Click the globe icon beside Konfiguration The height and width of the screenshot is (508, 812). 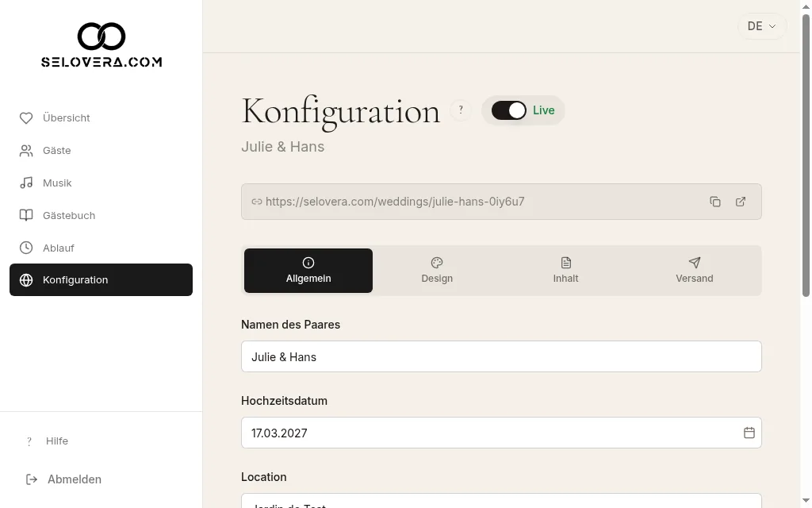[x=26, y=280]
